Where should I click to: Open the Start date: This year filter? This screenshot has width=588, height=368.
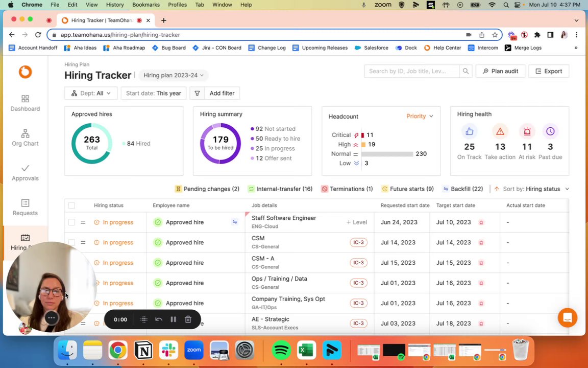[x=153, y=93]
